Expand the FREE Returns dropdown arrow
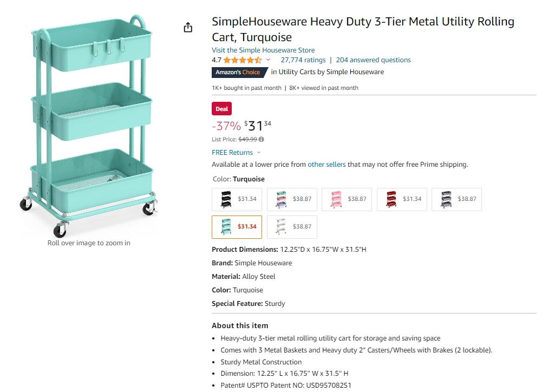 259,153
